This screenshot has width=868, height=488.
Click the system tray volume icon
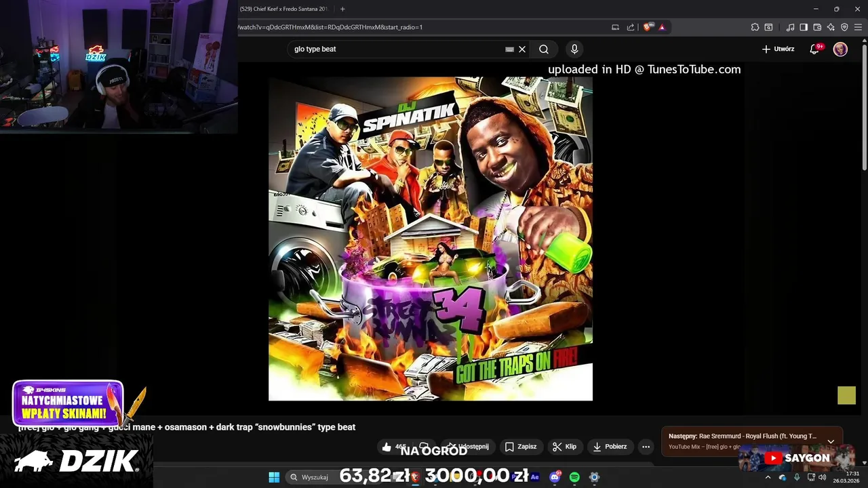[823, 477]
